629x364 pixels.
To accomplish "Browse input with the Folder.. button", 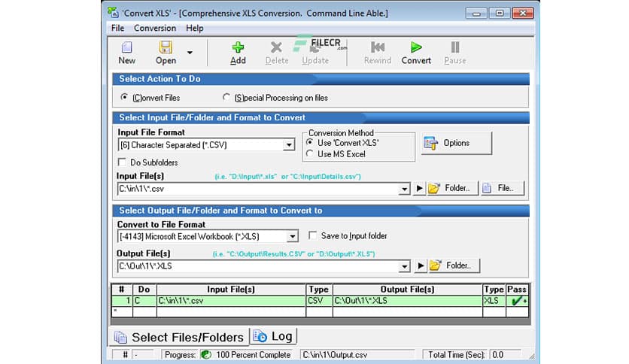I will (x=452, y=188).
